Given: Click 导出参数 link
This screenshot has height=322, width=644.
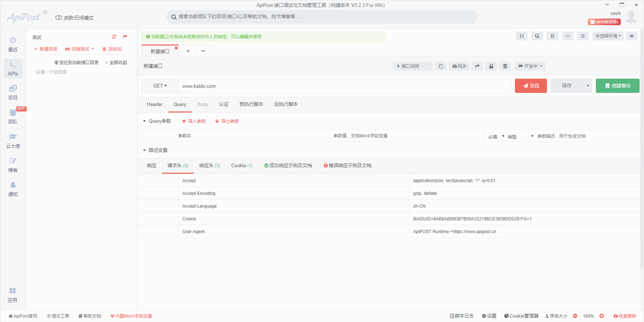Looking at the screenshot, I should 227,121.
